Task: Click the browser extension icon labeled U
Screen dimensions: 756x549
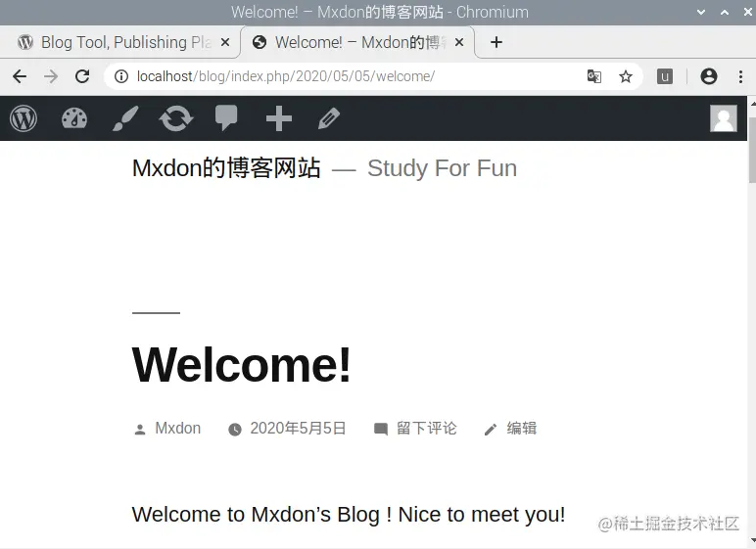Action: point(664,76)
